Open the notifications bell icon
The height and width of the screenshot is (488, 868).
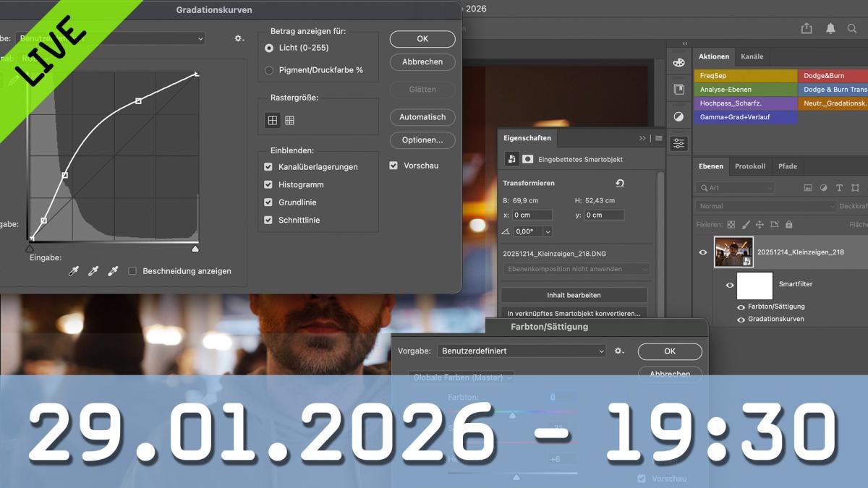tap(830, 28)
